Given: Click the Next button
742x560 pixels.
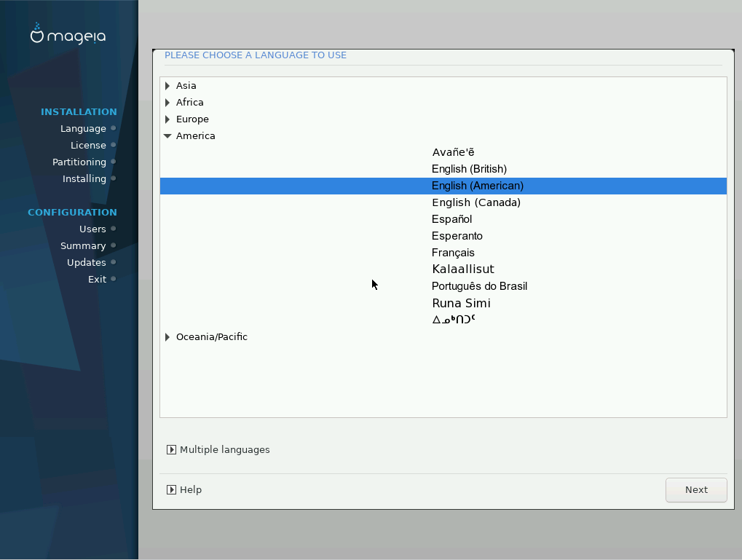Looking at the screenshot, I should [x=695, y=490].
